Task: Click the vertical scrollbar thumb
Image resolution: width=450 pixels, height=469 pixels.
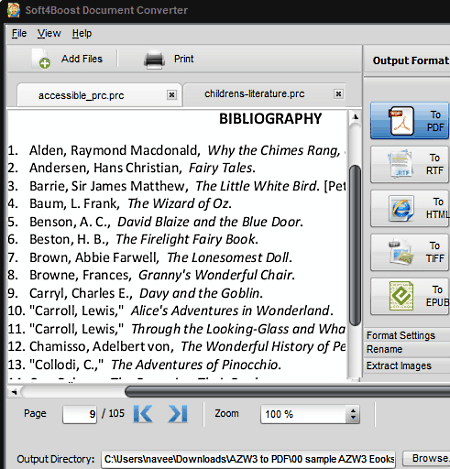Action: (355, 246)
